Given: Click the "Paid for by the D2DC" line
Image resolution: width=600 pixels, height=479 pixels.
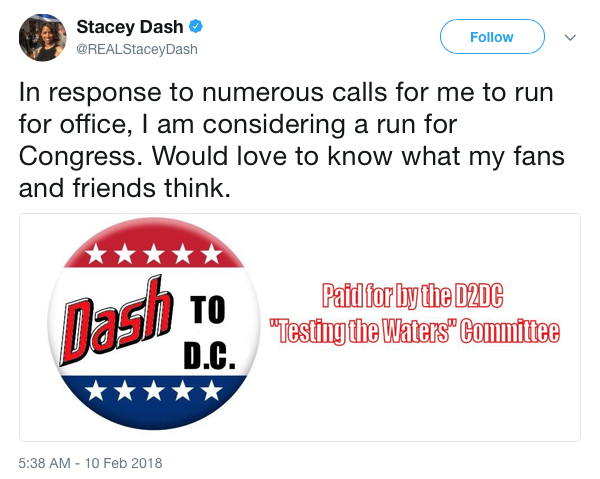Looking at the screenshot, I should click(412, 296).
